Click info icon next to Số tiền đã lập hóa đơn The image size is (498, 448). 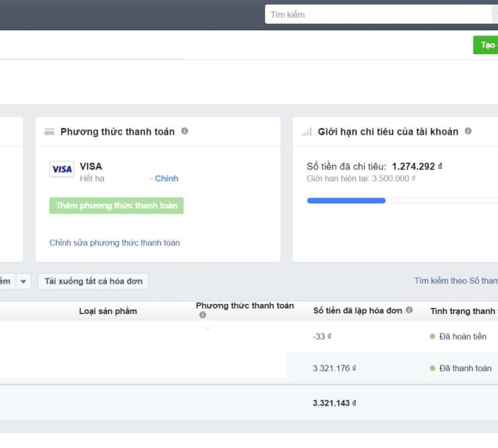coord(409,310)
